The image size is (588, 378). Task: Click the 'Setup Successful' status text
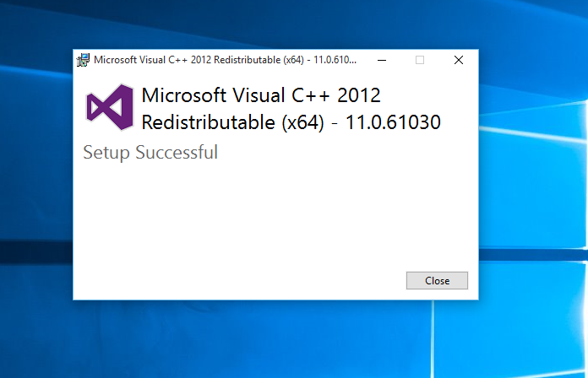pos(150,152)
